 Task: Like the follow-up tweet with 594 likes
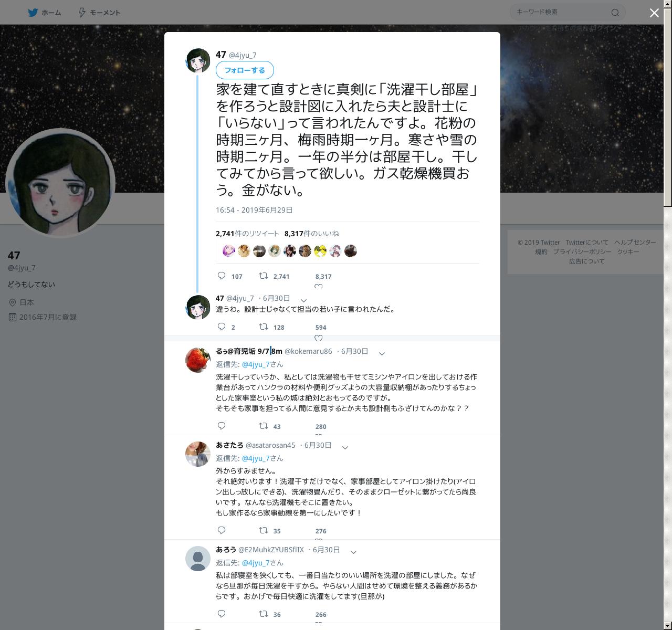point(318,338)
